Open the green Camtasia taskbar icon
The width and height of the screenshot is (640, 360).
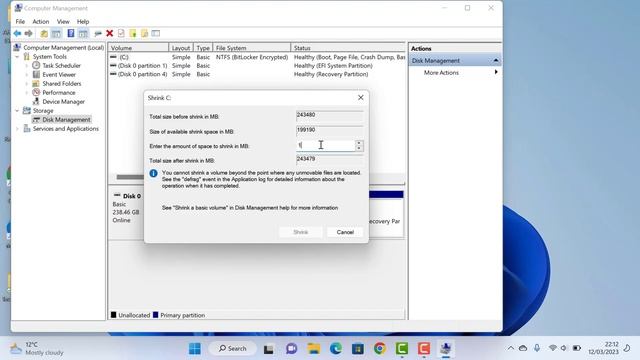click(402, 349)
